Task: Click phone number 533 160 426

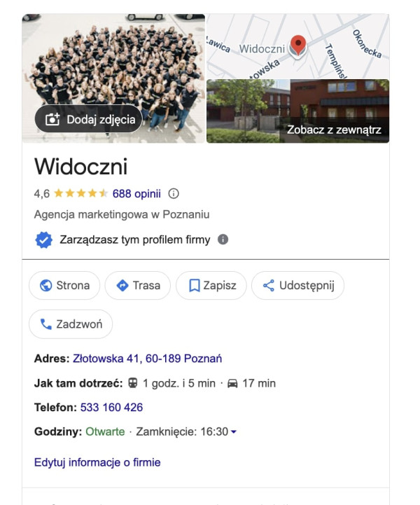Action: [111, 408]
